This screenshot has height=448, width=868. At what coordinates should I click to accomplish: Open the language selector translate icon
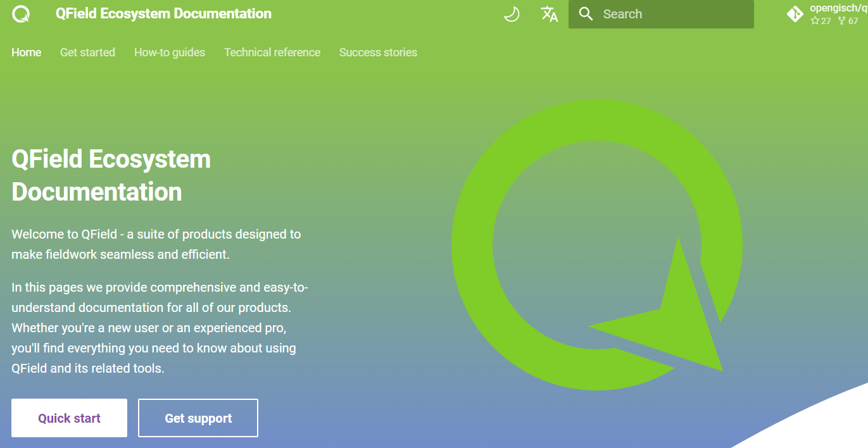pos(549,14)
